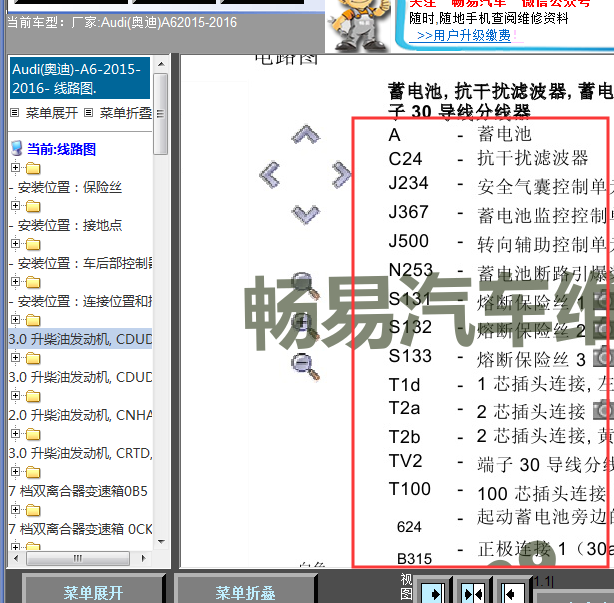Zoom out with the minus magnifier icon
Viewport: 614px width, 603px height.
tap(305, 366)
